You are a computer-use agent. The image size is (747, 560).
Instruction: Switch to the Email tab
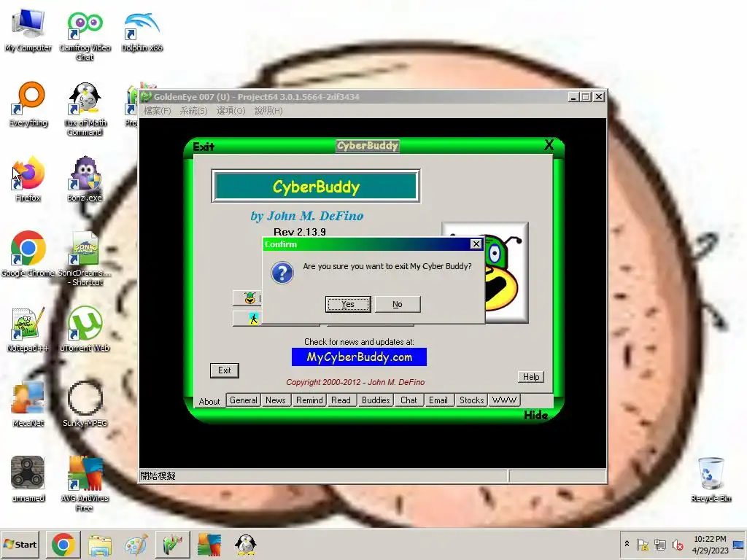point(438,400)
